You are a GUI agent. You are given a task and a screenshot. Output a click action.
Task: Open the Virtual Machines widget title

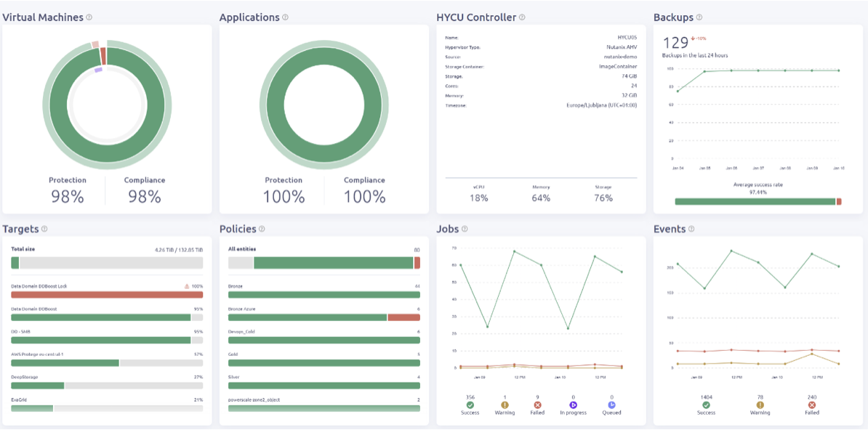coord(43,17)
